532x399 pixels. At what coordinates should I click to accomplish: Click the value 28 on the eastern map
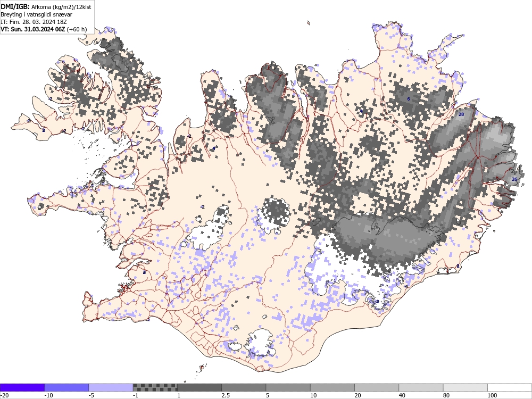[x=461, y=114]
